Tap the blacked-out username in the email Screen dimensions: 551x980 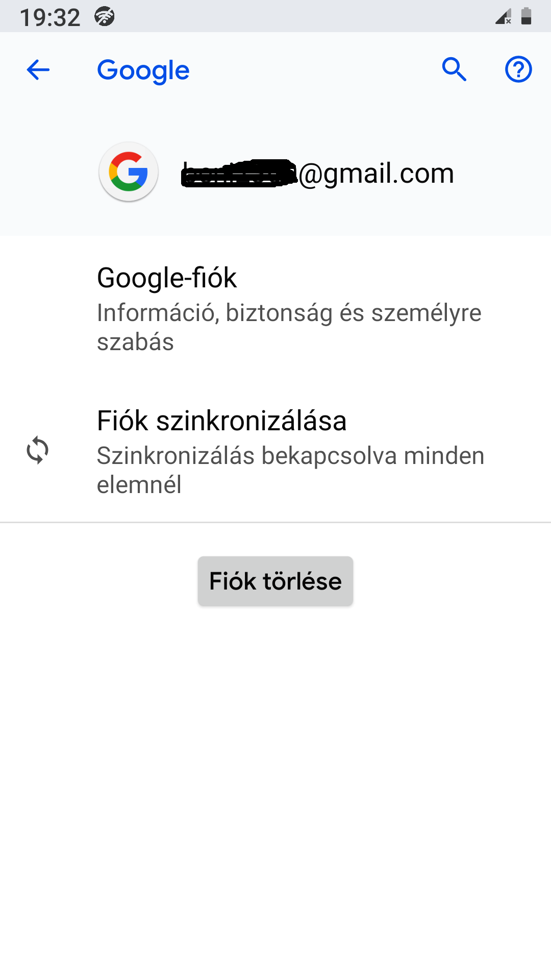[239, 174]
